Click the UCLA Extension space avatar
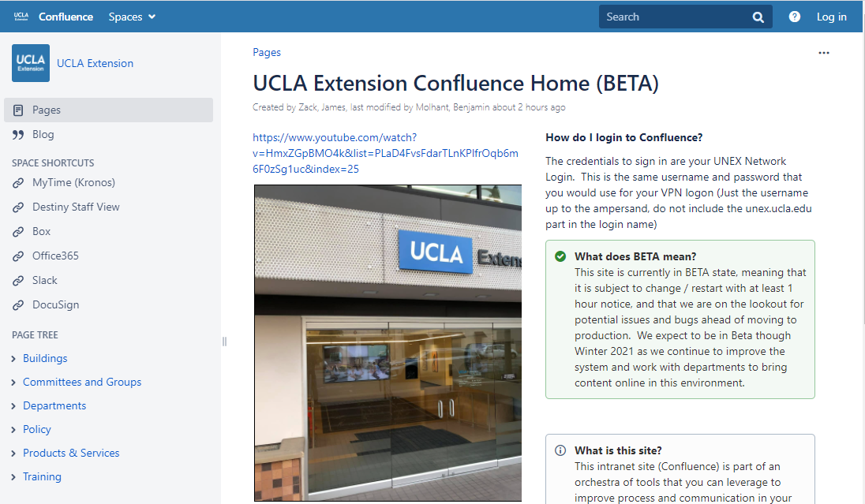 (x=31, y=63)
